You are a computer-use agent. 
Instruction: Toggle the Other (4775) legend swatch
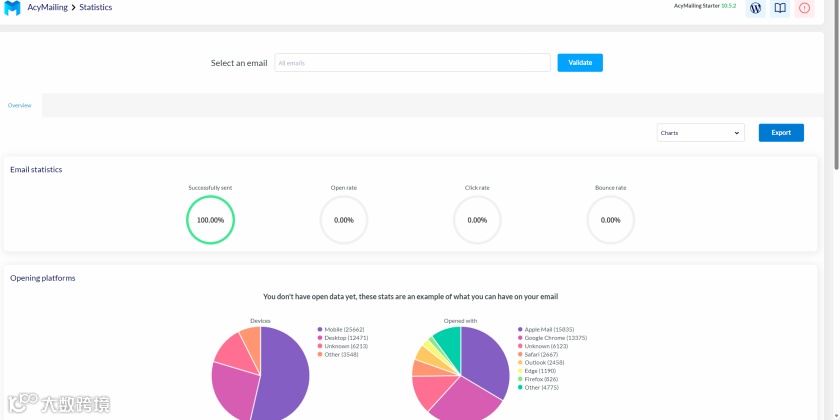click(520, 387)
